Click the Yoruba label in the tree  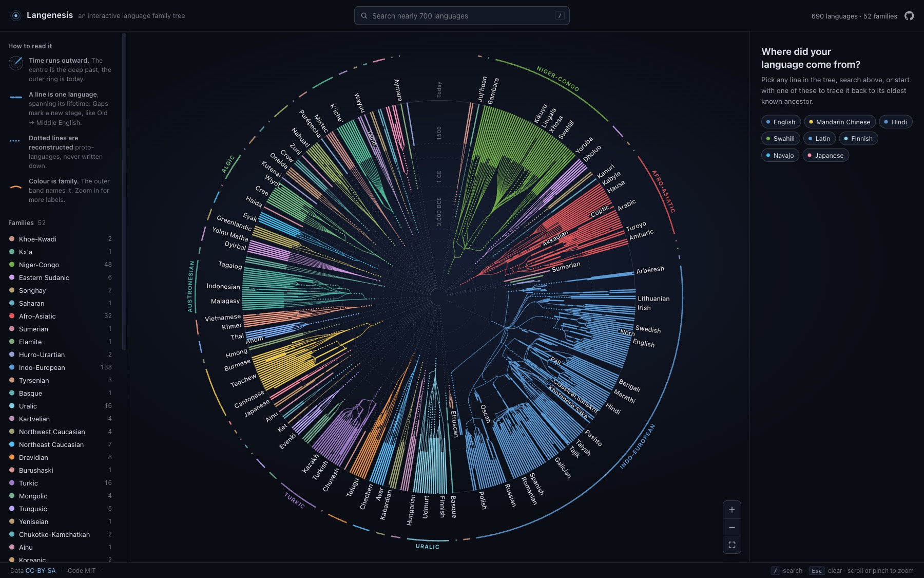pos(584,145)
